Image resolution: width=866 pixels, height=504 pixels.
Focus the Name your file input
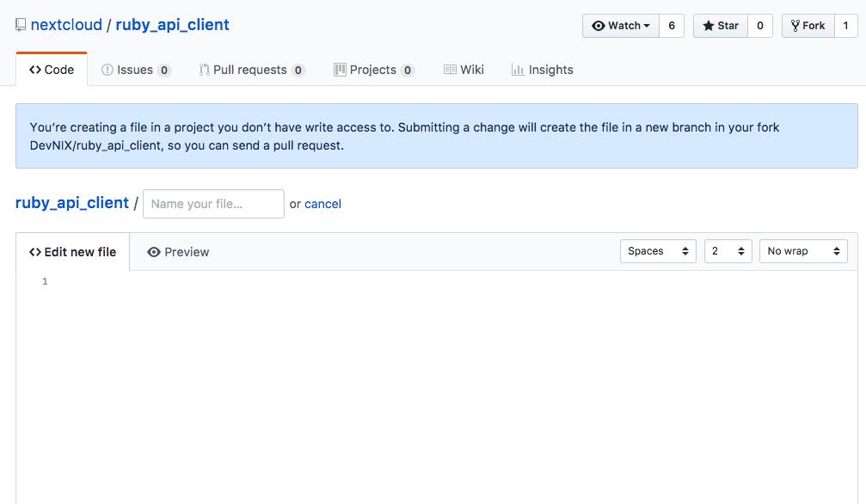[x=214, y=204]
